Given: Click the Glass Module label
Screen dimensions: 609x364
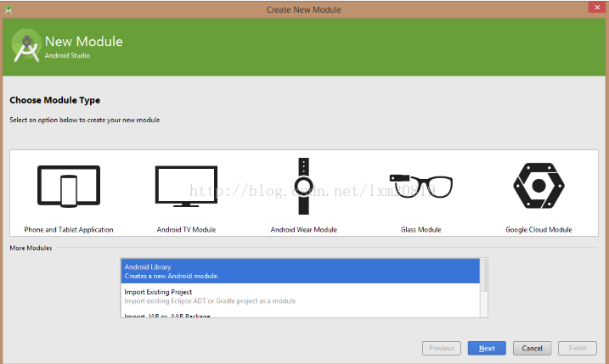Looking at the screenshot, I should click(x=421, y=229).
